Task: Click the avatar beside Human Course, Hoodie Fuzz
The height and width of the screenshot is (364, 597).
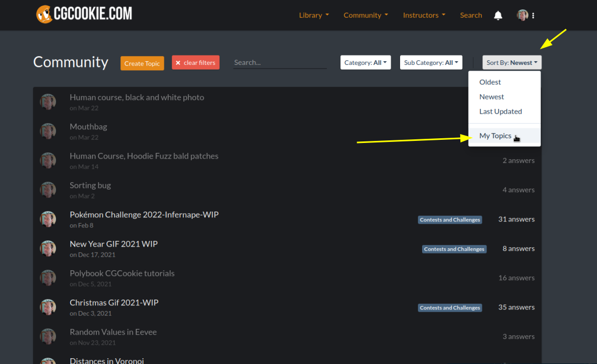Action: 48,160
